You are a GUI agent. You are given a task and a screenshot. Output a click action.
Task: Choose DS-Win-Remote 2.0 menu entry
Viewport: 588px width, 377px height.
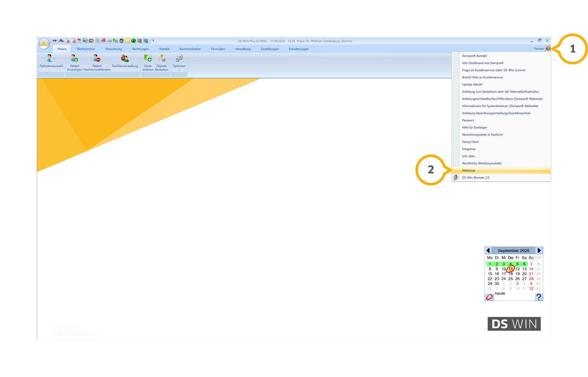475,178
